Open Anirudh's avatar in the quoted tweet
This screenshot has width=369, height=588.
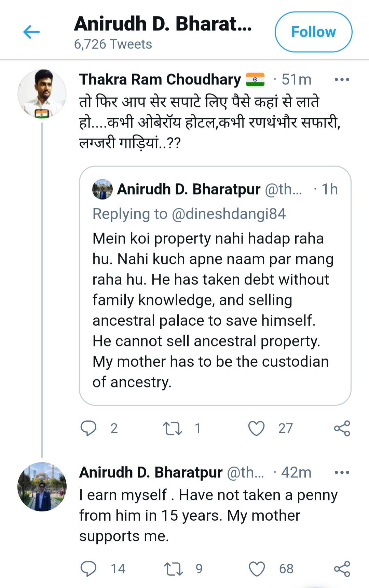coord(102,189)
